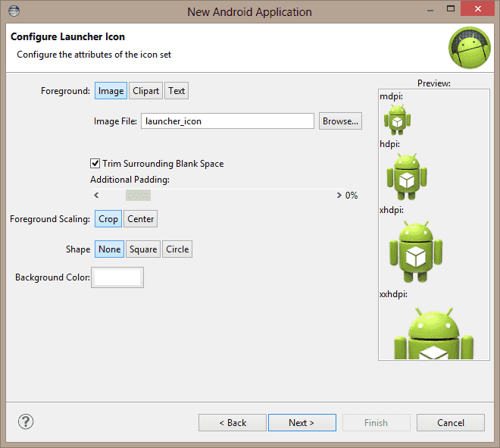Open the Background Color picker swatch
This screenshot has height=448, width=500.
point(117,277)
